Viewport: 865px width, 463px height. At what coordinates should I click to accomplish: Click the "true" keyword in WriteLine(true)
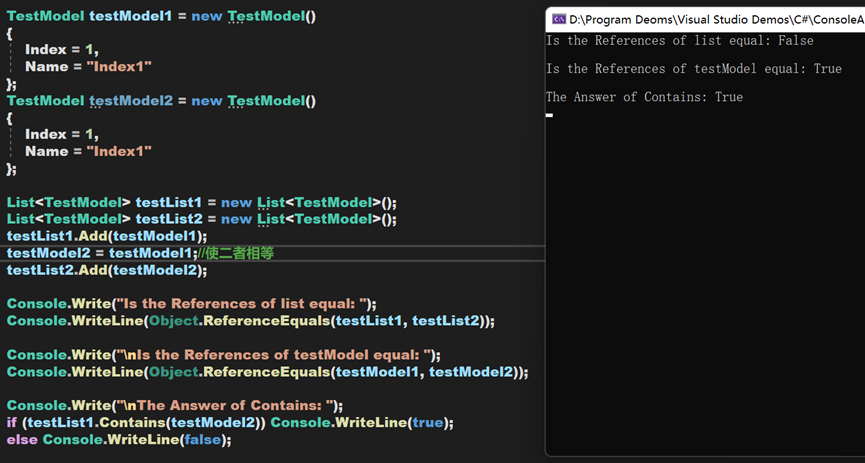tap(428, 422)
